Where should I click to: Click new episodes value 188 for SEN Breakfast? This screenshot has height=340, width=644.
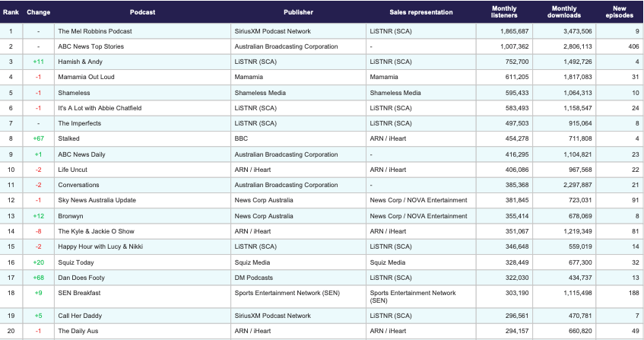[633, 293]
